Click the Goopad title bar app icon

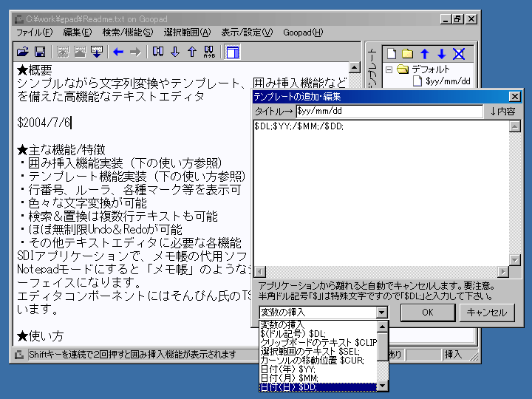[19, 19]
